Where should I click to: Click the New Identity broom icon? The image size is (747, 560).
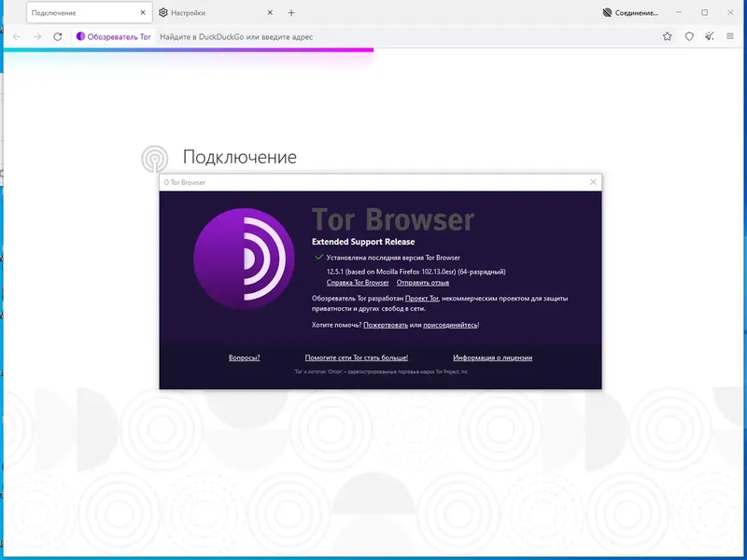(x=710, y=36)
